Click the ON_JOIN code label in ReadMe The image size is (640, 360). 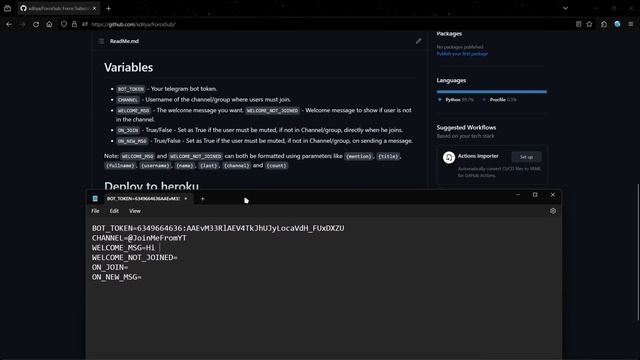click(128, 131)
